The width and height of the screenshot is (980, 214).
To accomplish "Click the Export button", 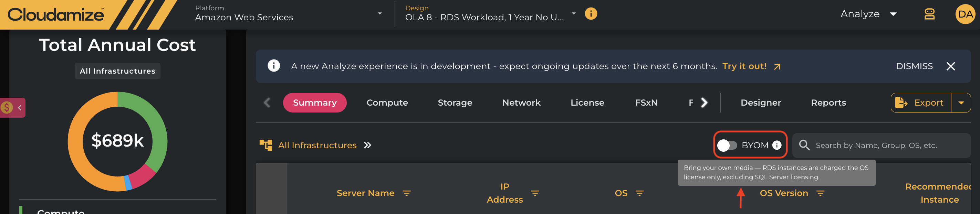I will pyautogui.click(x=921, y=103).
